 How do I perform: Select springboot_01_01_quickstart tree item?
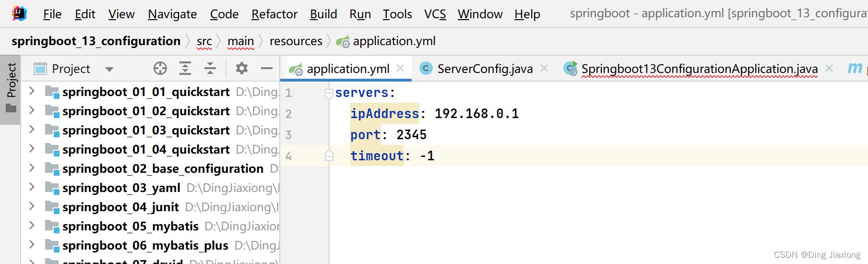[x=146, y=92]
